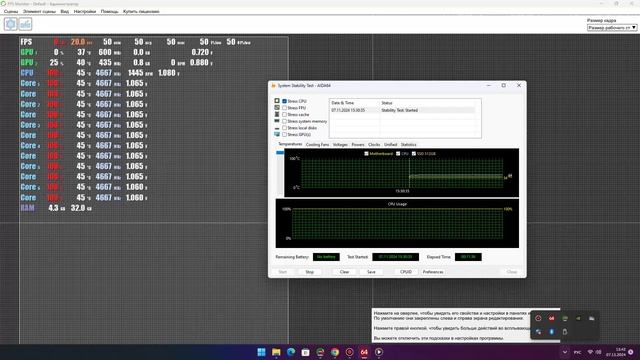Open the Настройки menu
Viewport: 640px width, 360px height.
pyautogui.click(x=85, y=11)
